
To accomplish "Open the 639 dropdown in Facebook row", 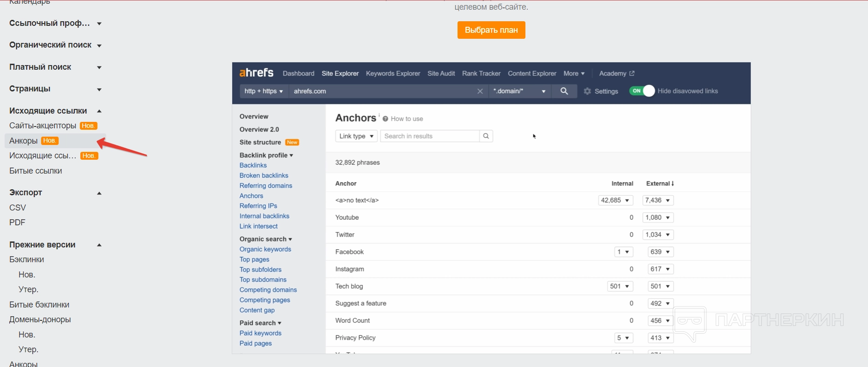I will (x=661, y=252).
